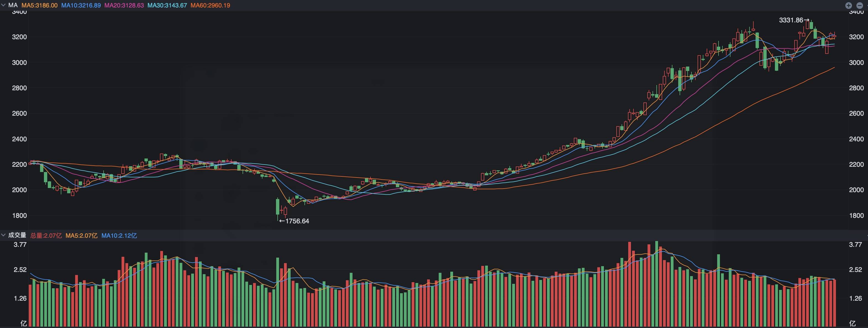868x328 pixels.
Task: Click the 总量:2.07亿 volume total label
Action: tap(46, 236)
